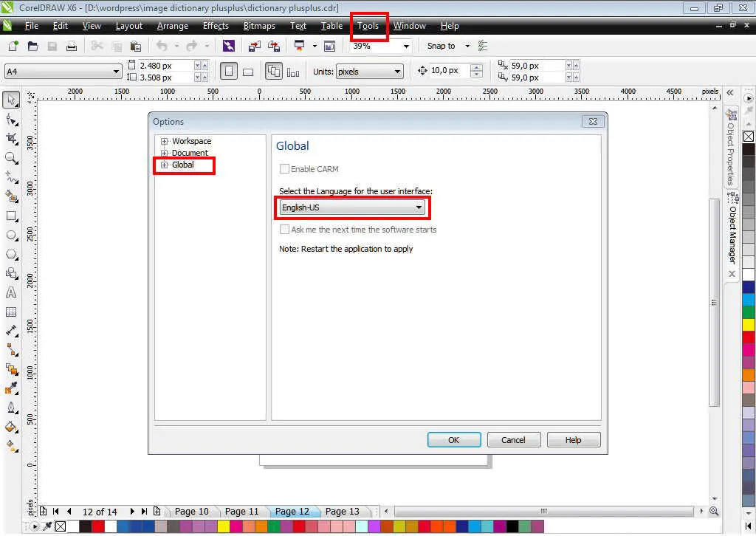Screen dimensions: 756x536
Task: Select the Pick tool in toolbox
Action: click(11, 100)
